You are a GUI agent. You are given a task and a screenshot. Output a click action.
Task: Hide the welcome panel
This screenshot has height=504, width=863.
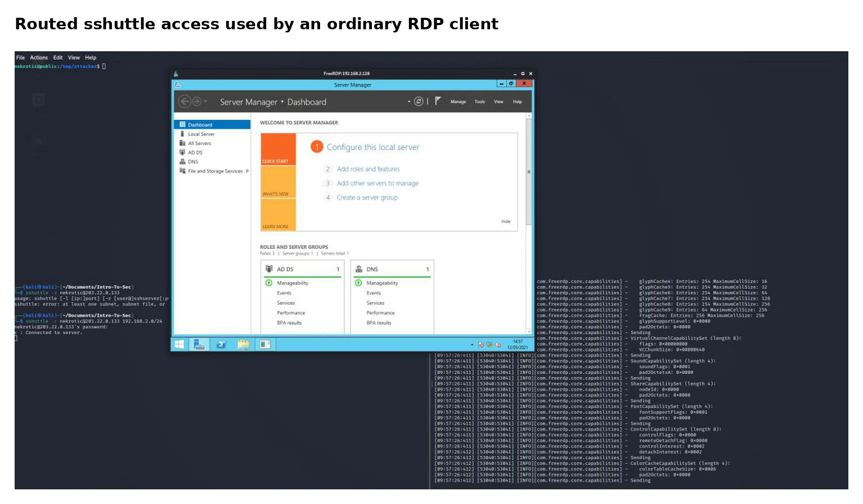pos(506,221)
